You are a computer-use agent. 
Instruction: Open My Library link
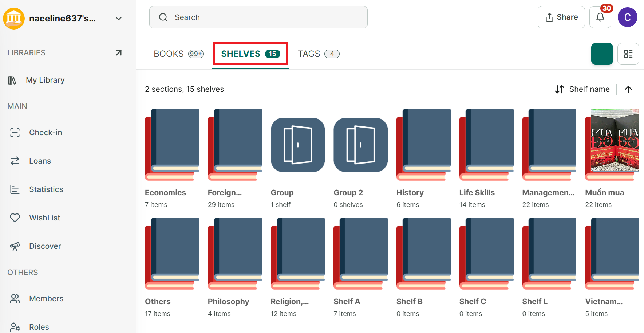point(45,80)
